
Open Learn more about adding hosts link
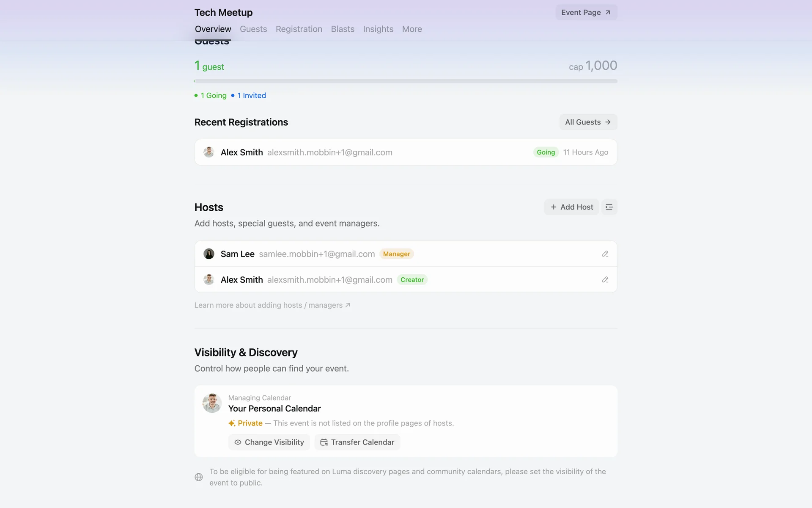pos(272,305)
